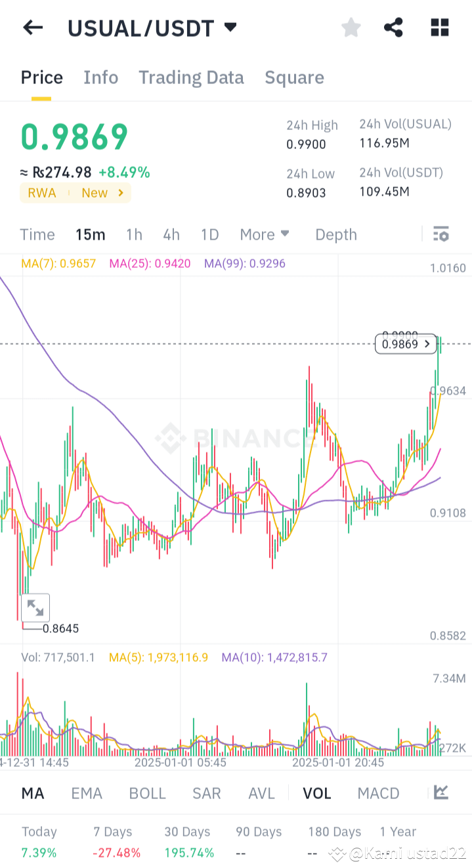View the Depth chart

(x=335, y=234)
